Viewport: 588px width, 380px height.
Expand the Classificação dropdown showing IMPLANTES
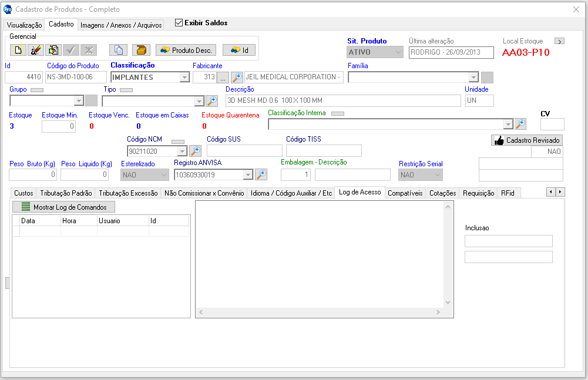(x=184, y=78)
